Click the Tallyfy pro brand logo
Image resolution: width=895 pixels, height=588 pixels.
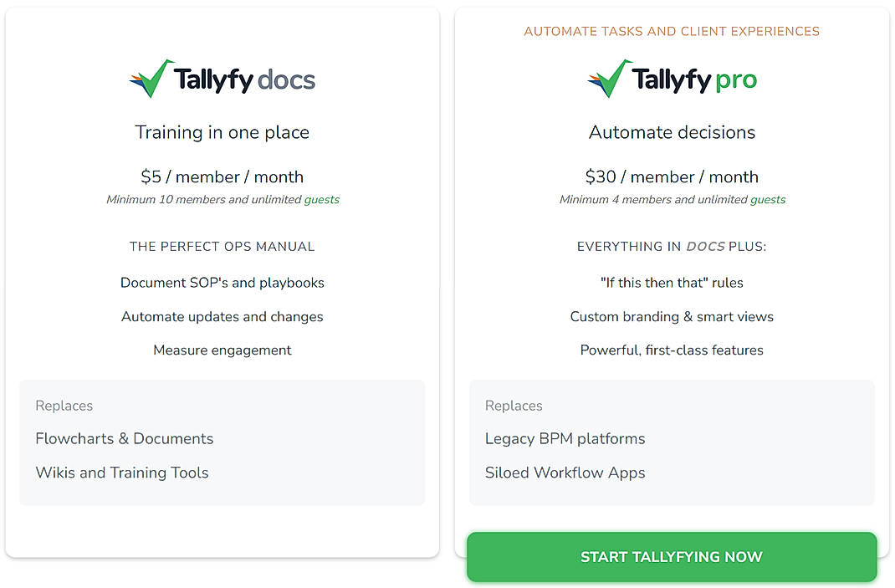click(x=672, y=77)
